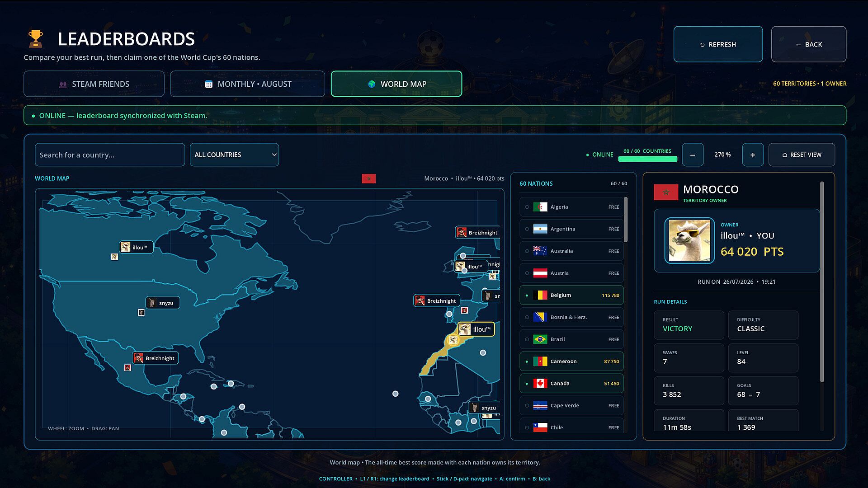Click the Brazil flag icon

tap(540, 339)
